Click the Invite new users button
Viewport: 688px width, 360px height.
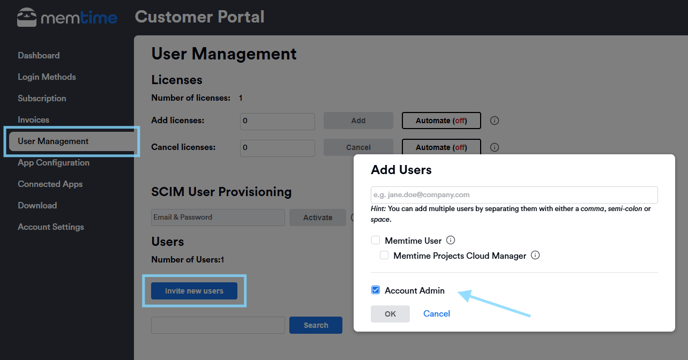194,291
